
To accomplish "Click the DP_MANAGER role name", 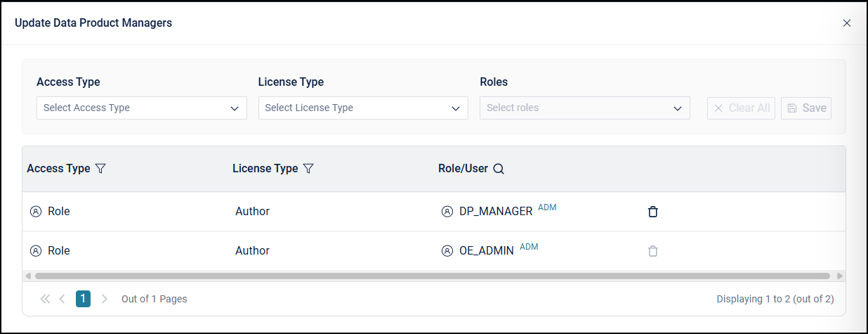I will [x=496, y=212].
